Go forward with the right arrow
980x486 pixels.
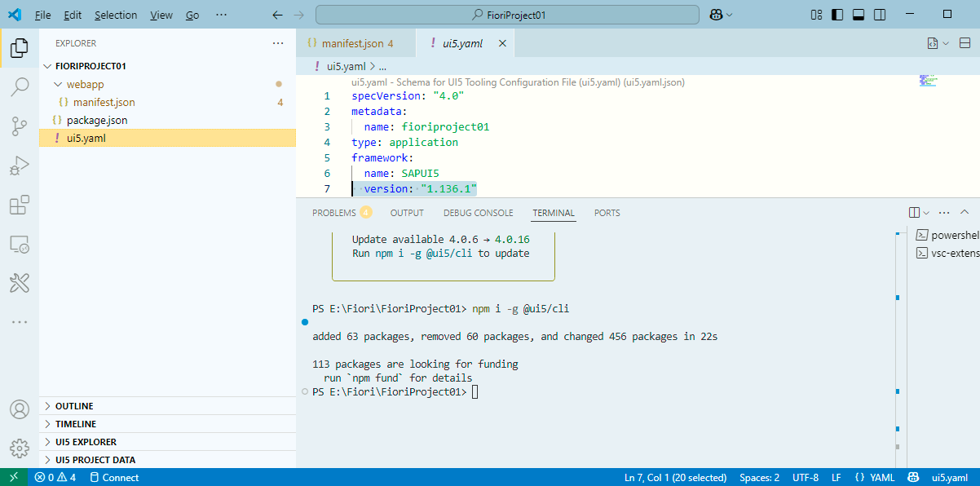(x=298, y=15)
